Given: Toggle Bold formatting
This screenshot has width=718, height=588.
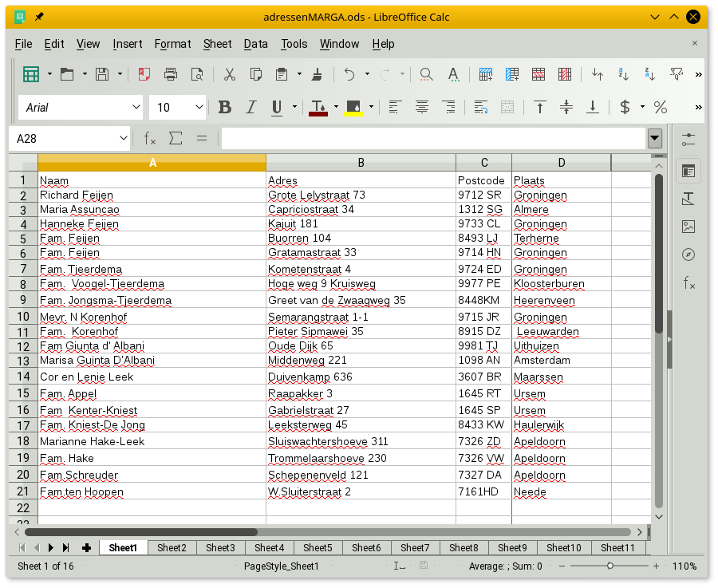Looking at the screenshot, I should (225, 107).
